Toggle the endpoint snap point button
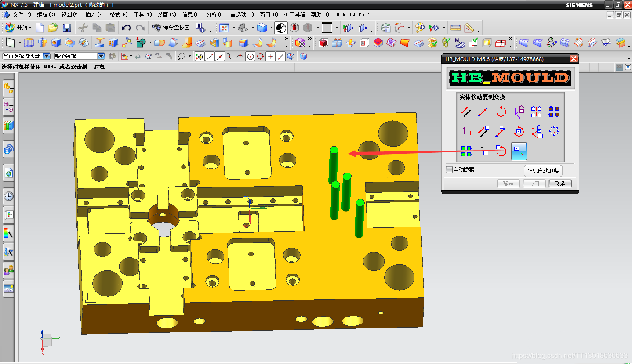The image size is (632, 364). pyautogui.click(x=210, y=56)
